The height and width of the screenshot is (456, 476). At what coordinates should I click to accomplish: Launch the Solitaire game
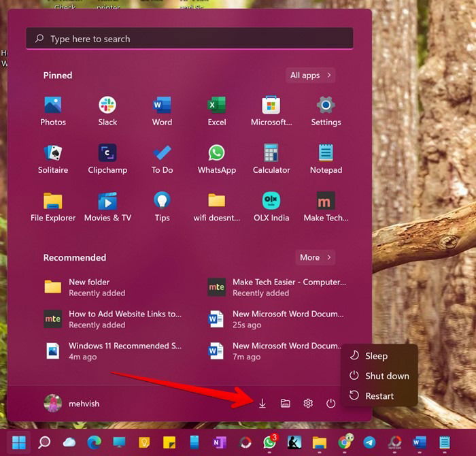point(53,159)
